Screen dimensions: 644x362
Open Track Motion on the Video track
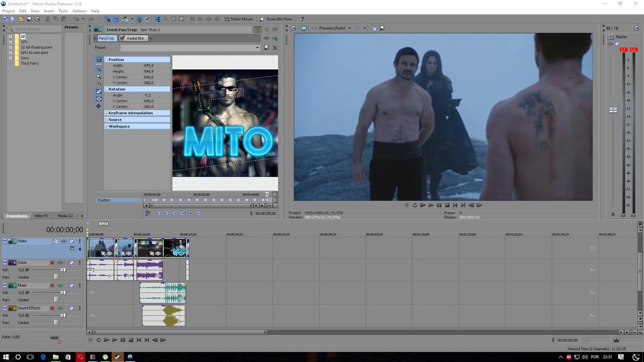[x=55, y=241]
